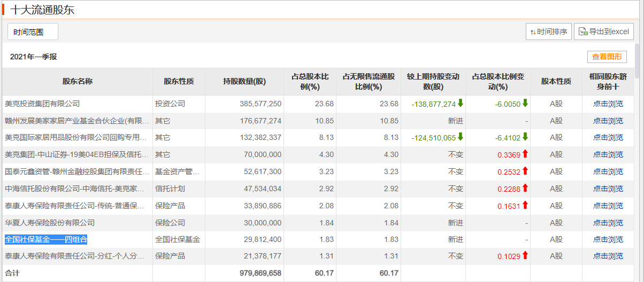The width and height of the screenshot is (644, 282).
Task: Click 信托计划 shareholder type cell
Action: click(x=170, y=189)
